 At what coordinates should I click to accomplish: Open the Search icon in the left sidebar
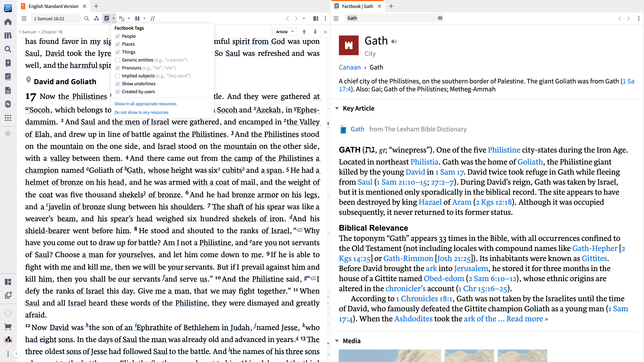point(8,49)
